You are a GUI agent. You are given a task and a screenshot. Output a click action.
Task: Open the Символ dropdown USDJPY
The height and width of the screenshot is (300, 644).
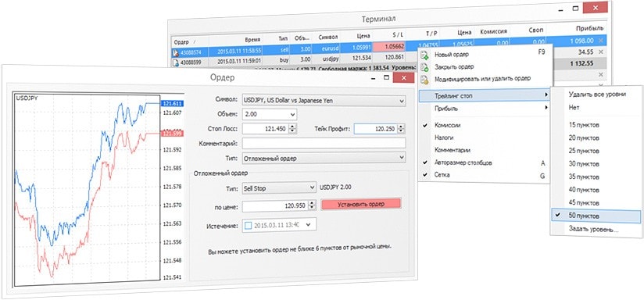(x=324, y=100)
